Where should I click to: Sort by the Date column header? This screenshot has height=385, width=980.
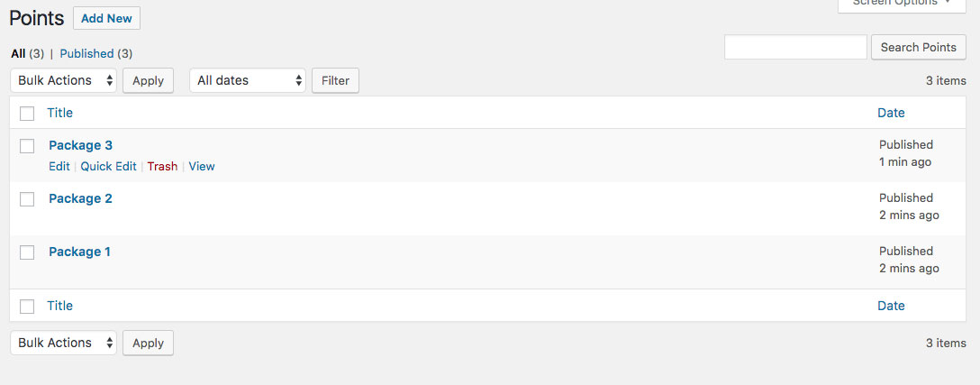(x=891, y=113)
